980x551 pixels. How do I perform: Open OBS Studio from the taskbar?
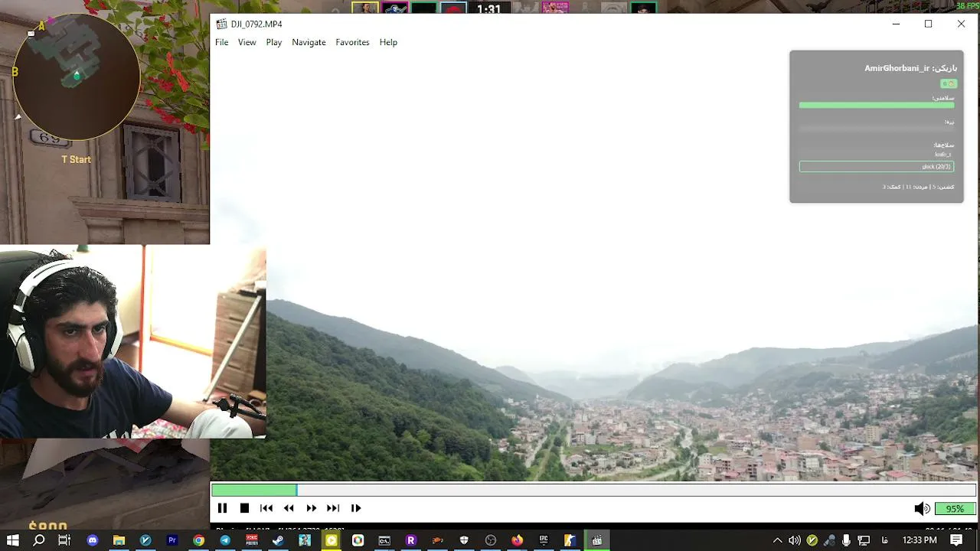[491, 540]
